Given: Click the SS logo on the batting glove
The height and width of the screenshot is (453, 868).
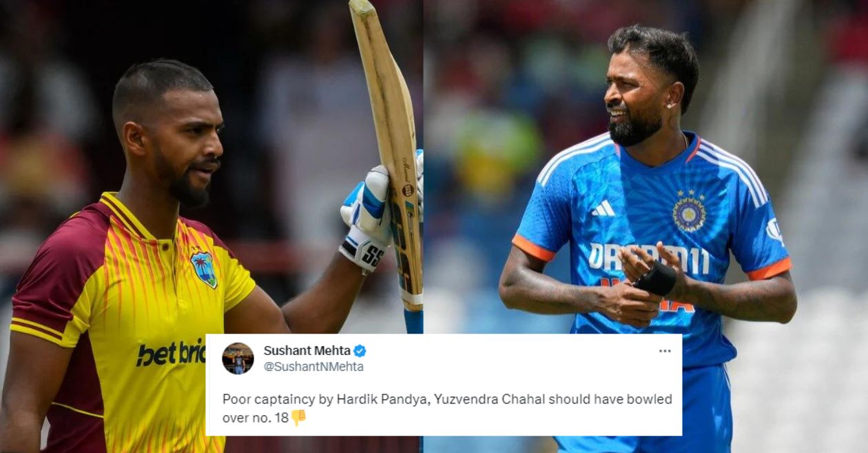Looking at the screenshot, I should pyautogui.click(x=373, y=256).
